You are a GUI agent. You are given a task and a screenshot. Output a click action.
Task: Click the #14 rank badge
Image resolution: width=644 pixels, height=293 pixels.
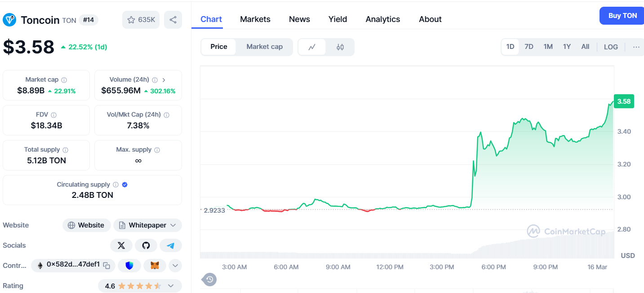coord(88,20)
